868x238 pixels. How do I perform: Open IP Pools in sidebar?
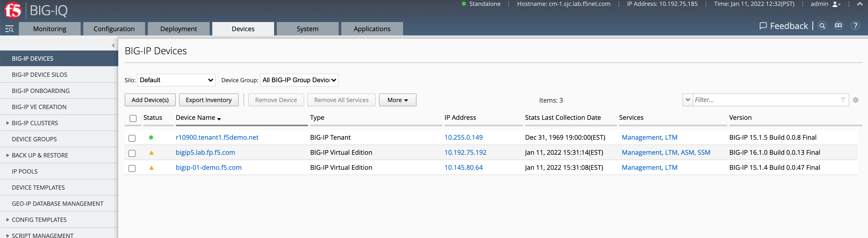59,171
